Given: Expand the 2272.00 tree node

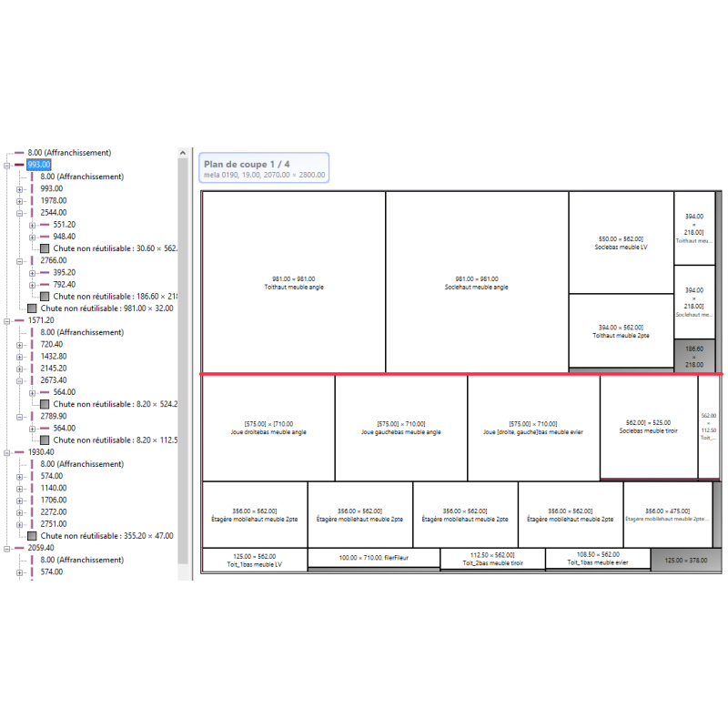Looking at the screenshot, I should [20, 512].
